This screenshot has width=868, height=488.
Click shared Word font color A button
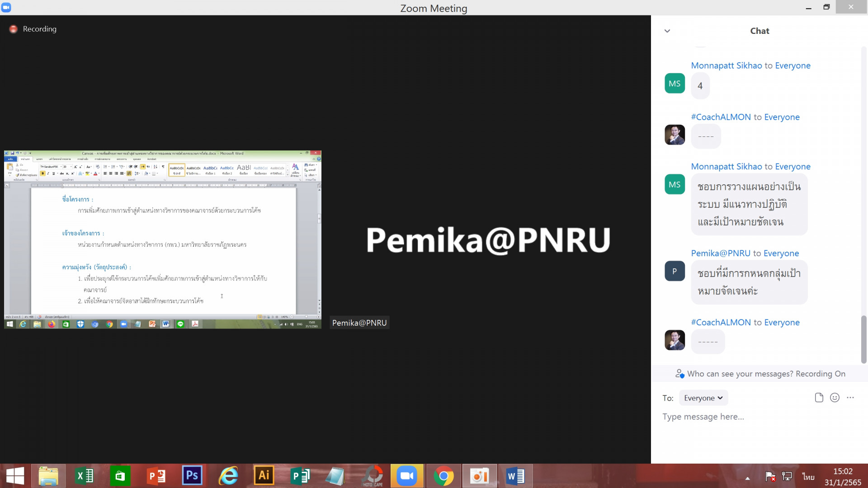(x=95, y=173)
